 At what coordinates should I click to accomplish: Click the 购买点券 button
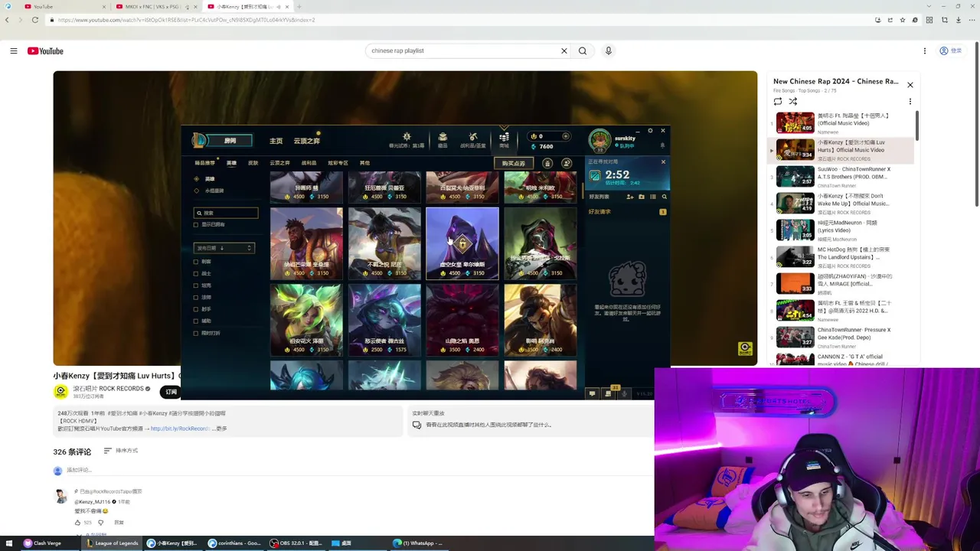(513, 163)
